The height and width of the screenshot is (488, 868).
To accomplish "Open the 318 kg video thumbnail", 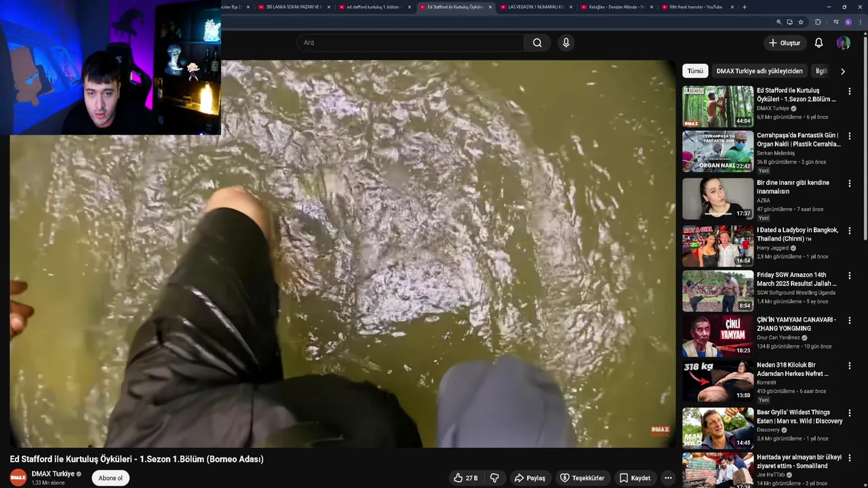I will [717, 381].
